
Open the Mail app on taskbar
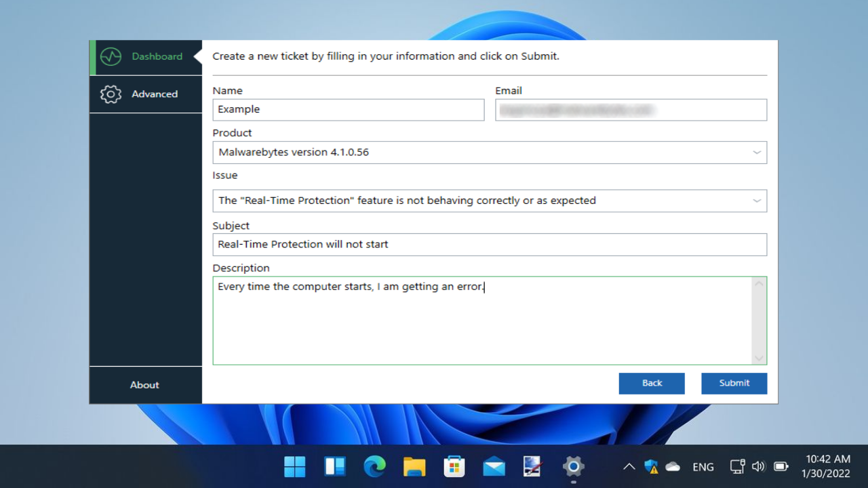(x=494, y=466)
